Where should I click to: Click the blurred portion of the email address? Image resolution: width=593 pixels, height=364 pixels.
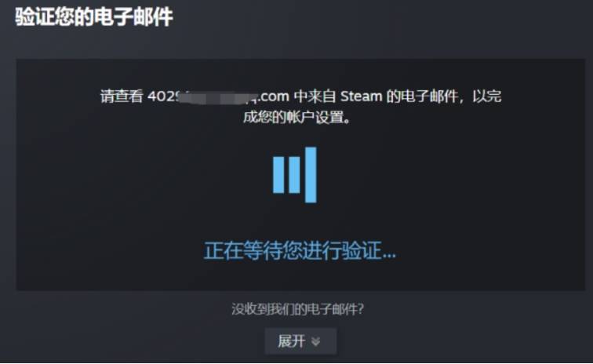coord(216,97)
